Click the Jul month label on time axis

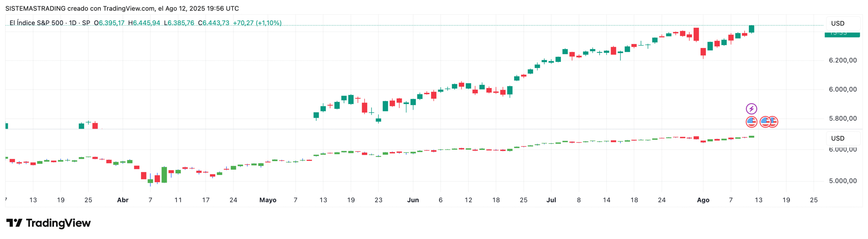click(551, 200)
